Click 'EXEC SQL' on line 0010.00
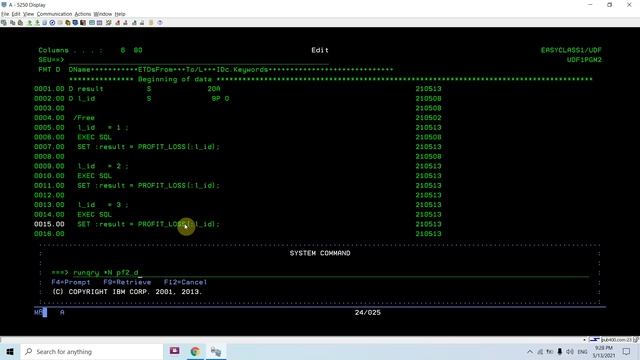 (94, 176)
